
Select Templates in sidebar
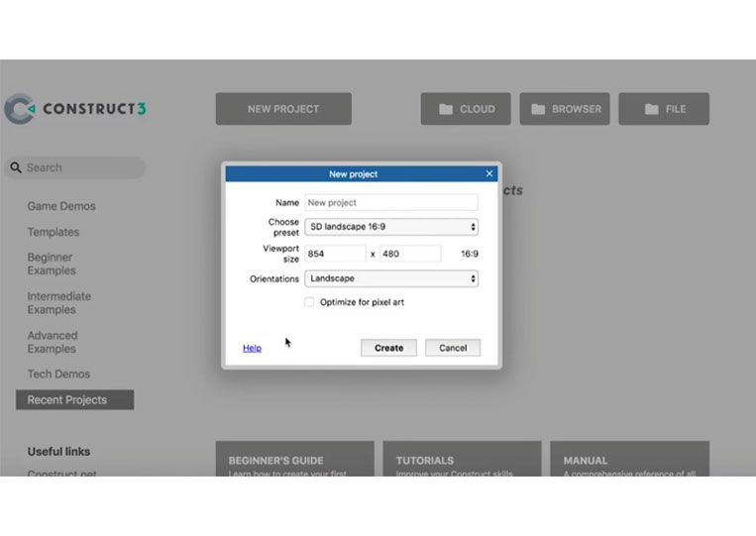54,232
